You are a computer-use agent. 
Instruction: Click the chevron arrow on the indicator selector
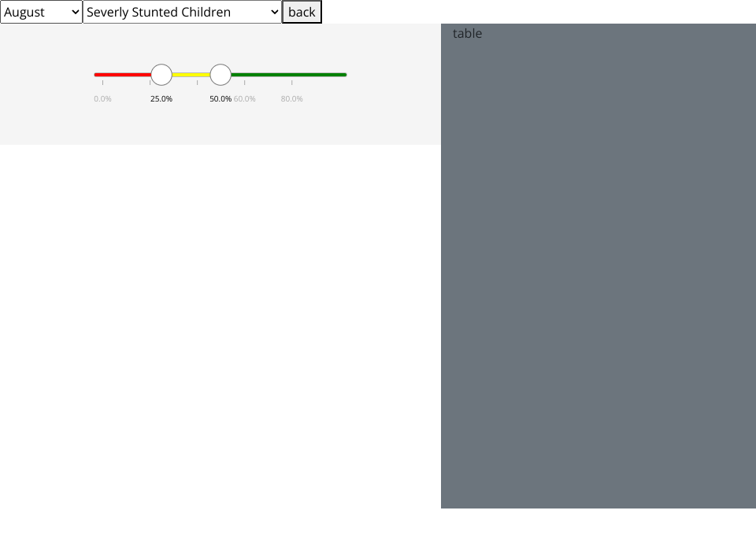(274, 12)
